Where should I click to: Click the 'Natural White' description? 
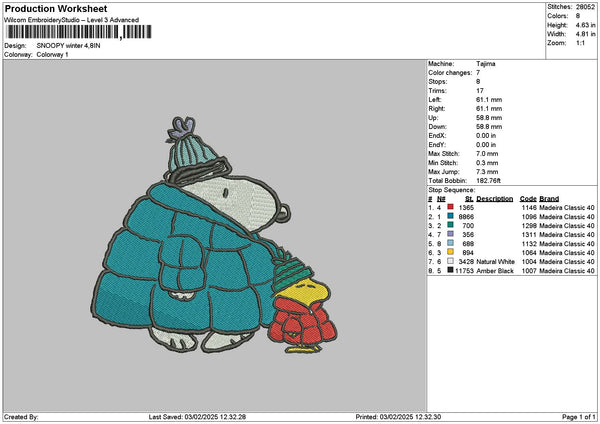coord(495,262)
